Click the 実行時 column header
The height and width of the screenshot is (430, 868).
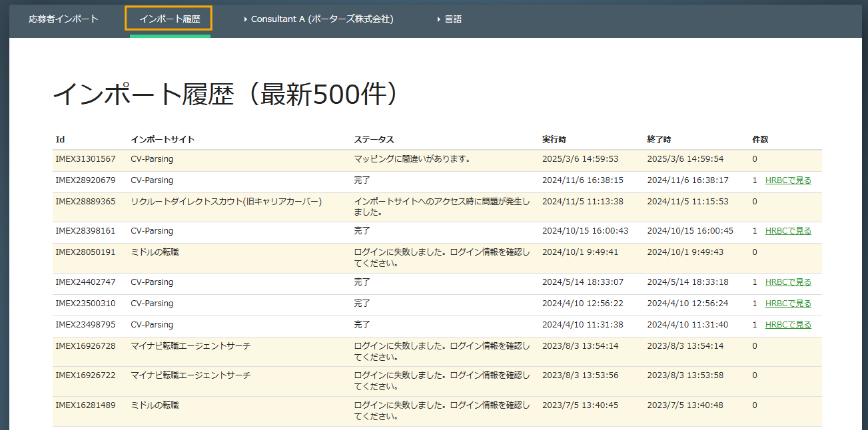[x=554, y=140]
